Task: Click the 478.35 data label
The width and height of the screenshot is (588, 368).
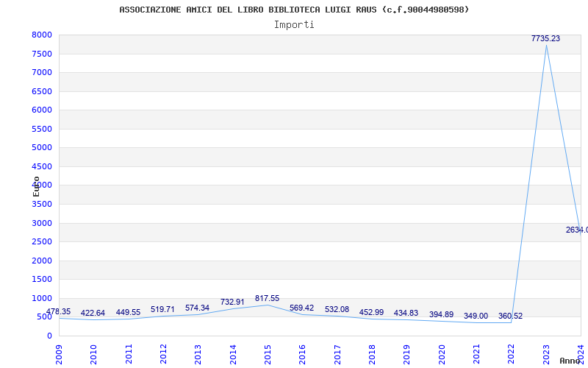Action: pyautogui.click(x=58, y=311)
